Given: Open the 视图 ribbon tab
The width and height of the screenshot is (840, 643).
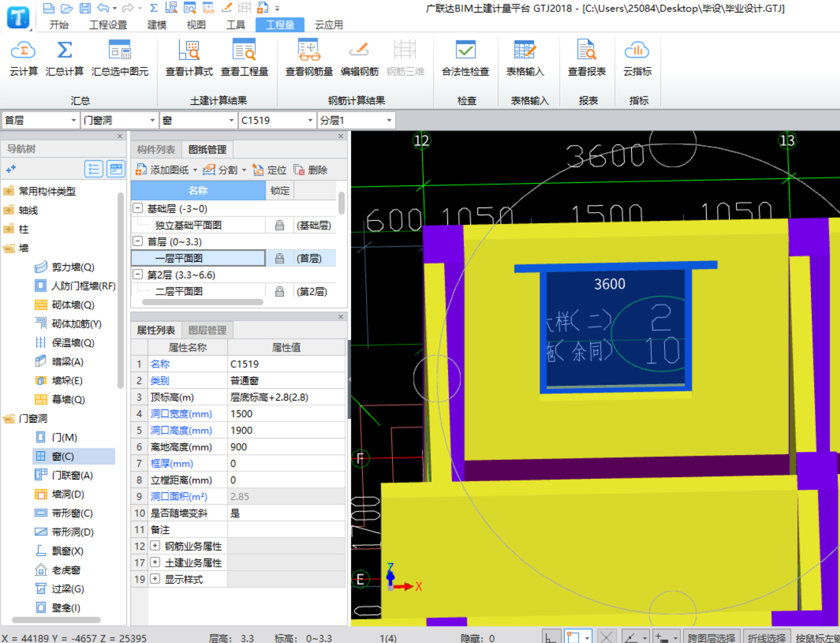Looking at the screenshot, I should click(x=196, y=25).
